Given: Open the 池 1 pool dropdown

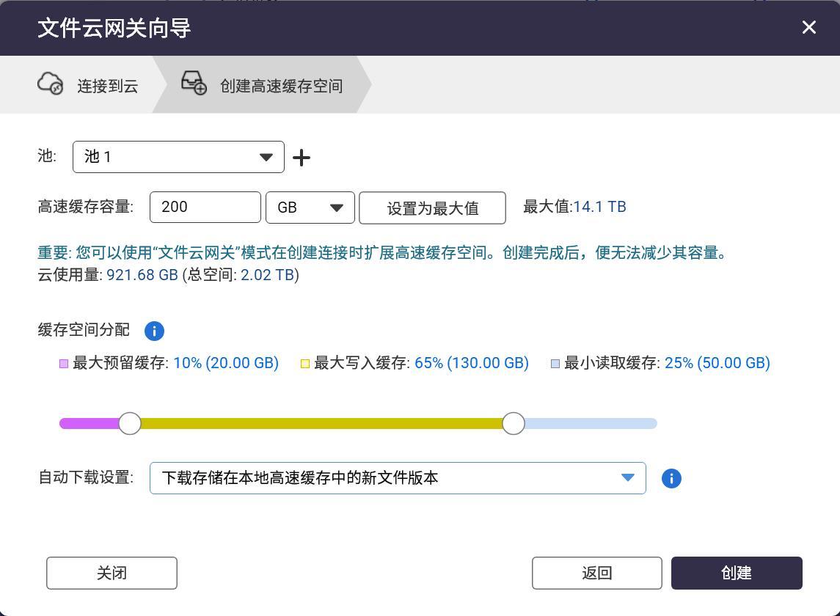Looking at the screenshot, I should pos(178,157).
